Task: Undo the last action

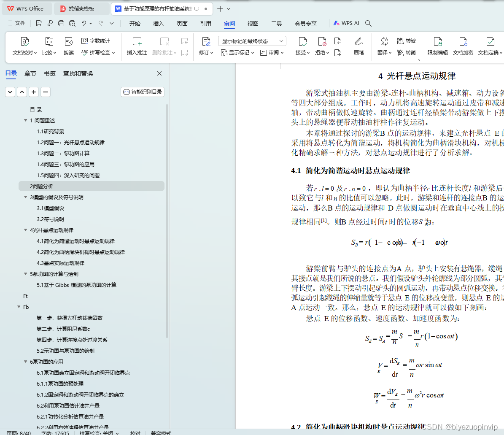Action: coord(84,23)
